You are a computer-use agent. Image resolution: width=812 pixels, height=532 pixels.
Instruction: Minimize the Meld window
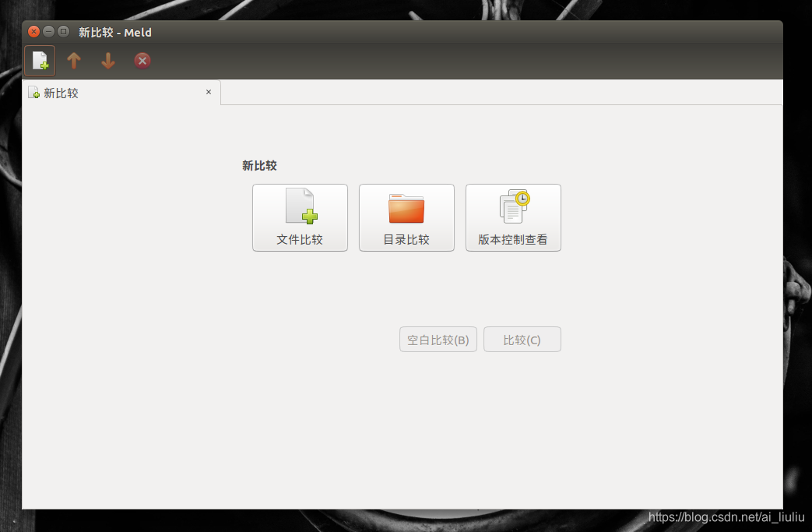click(x=49, y=32)
